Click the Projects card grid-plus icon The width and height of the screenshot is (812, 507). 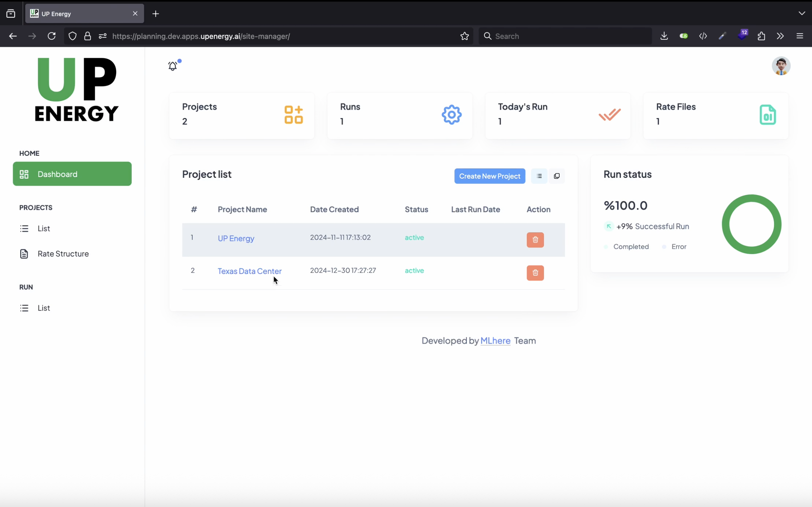point(294,115)
